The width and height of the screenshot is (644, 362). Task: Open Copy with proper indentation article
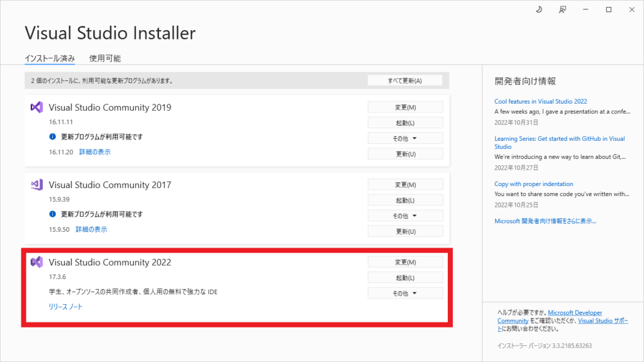pyautogui.click(x=533, y=184)
